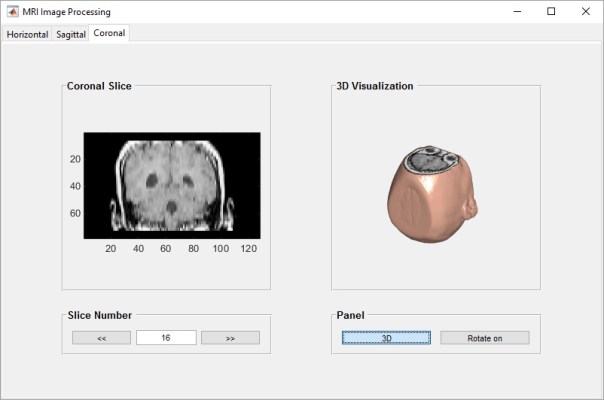Select the Coronal tab

pyautogui.click(x=109, y=33)
